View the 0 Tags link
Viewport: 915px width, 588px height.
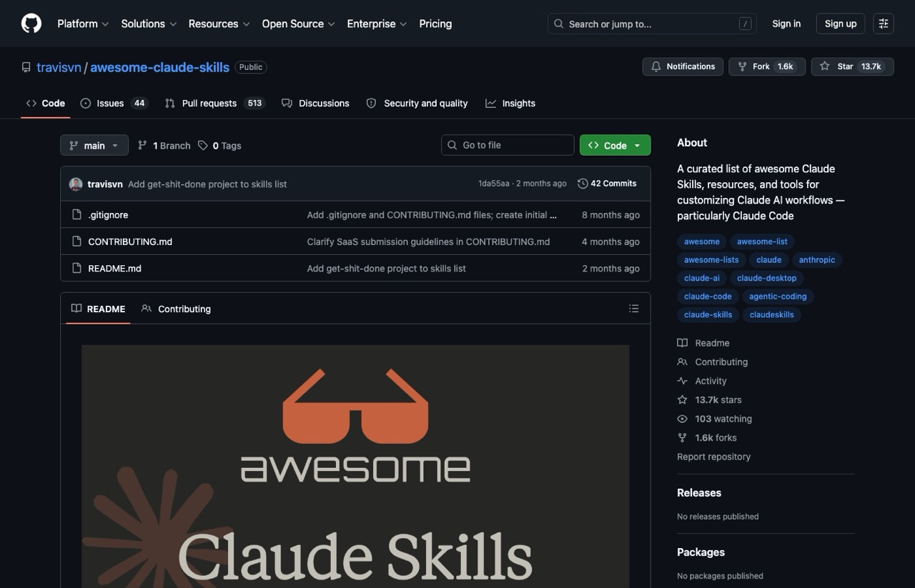click(219, 146)
